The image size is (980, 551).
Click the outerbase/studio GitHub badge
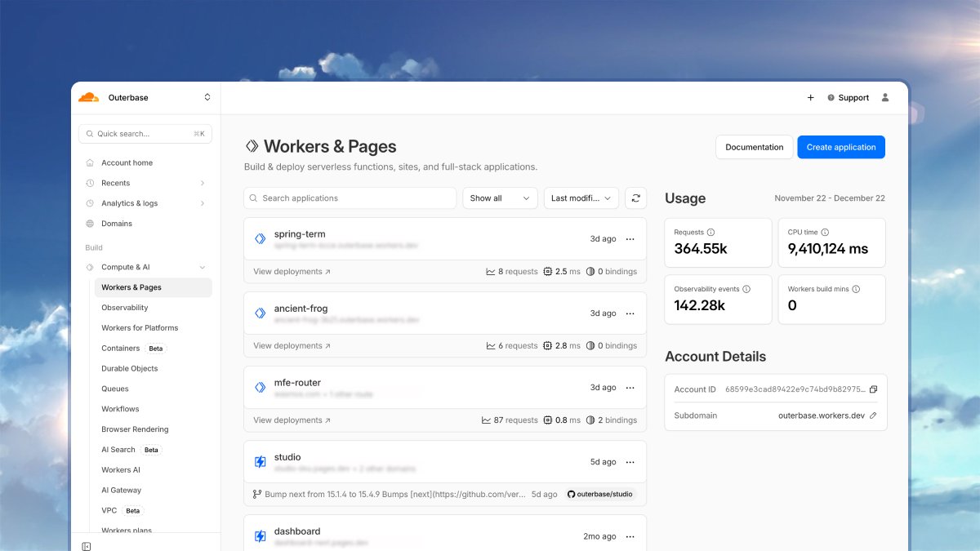pos(600,494)
